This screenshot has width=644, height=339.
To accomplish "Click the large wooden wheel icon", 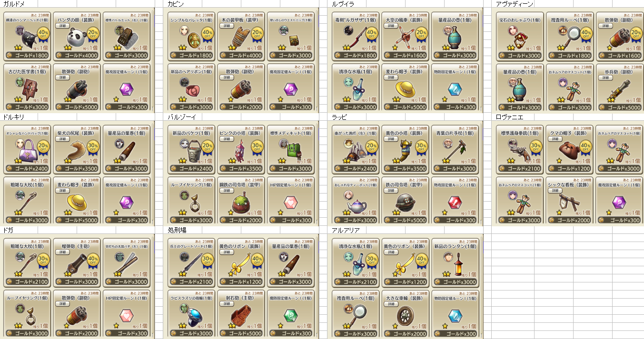I will 406,315.
